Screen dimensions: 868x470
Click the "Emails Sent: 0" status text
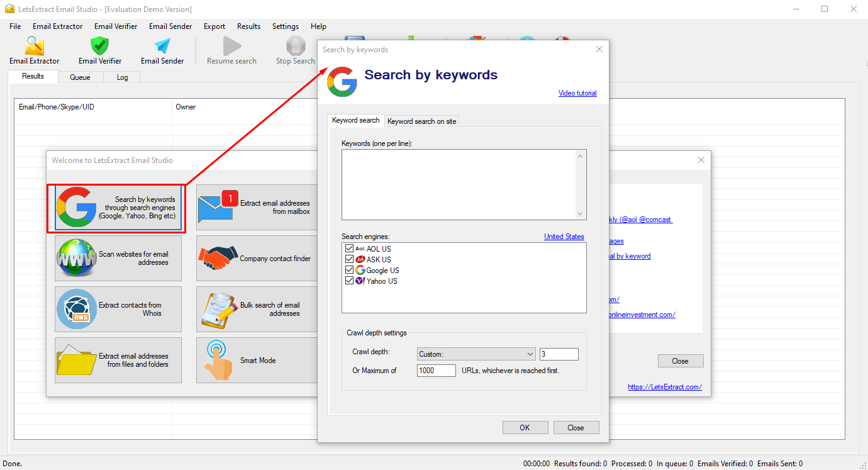coord(780,464)
